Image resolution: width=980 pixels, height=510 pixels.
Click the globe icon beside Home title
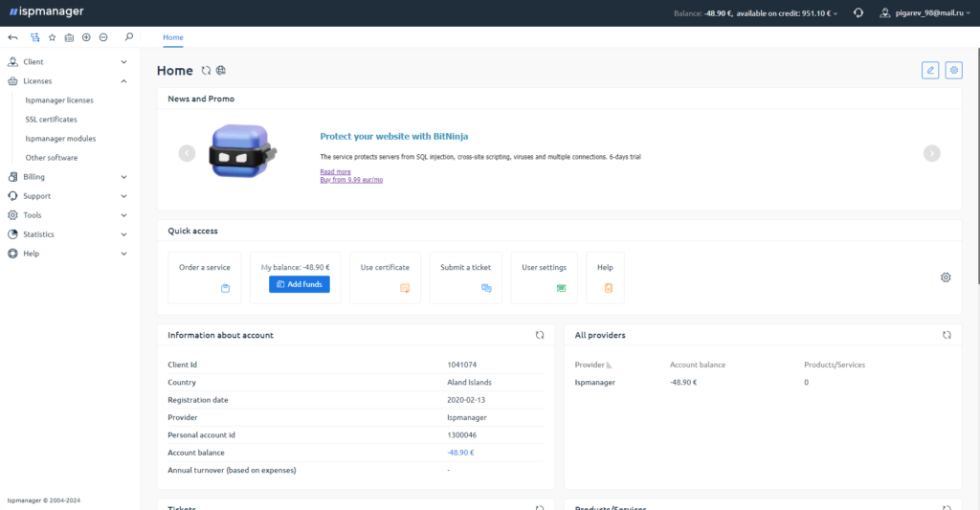(221, 71)
